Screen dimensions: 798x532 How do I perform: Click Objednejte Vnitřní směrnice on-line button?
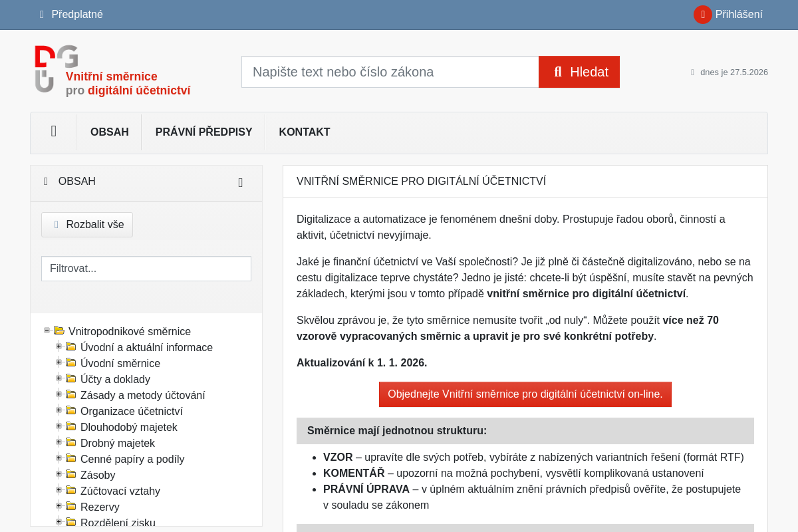[x=525, y=394]
